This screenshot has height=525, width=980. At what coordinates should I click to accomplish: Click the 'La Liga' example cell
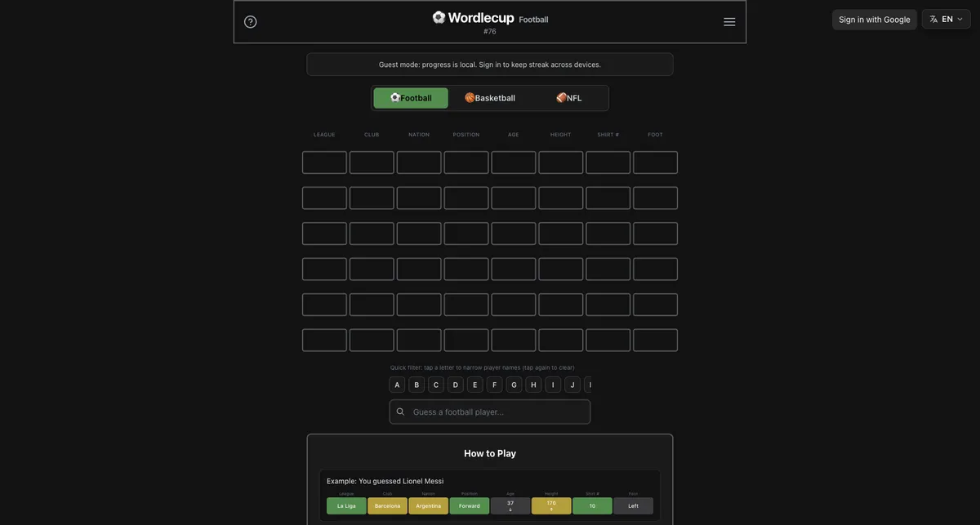point(346,506)
